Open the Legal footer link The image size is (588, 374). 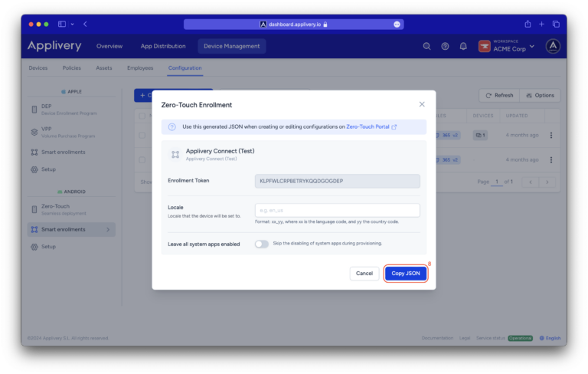(x=465, y=338)
